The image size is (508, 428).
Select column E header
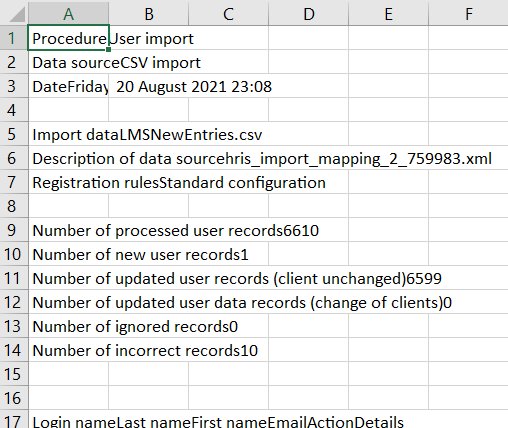(389, 14)
